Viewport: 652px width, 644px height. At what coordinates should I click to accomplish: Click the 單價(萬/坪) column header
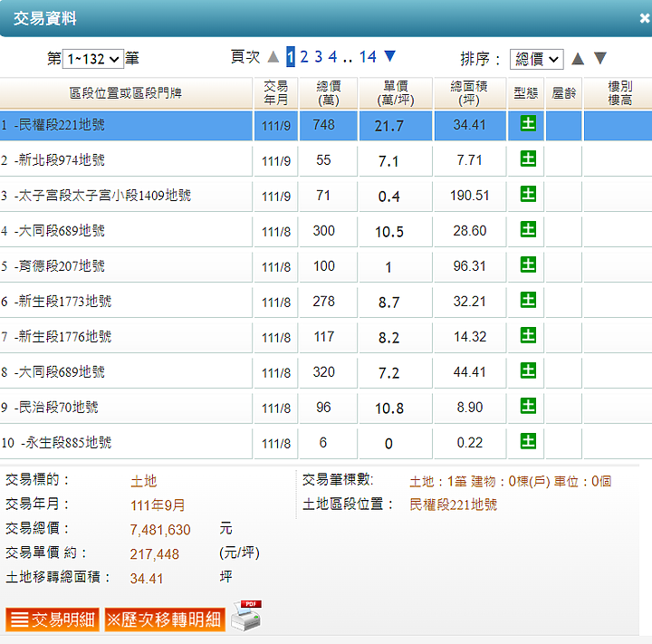coord(396,93)
